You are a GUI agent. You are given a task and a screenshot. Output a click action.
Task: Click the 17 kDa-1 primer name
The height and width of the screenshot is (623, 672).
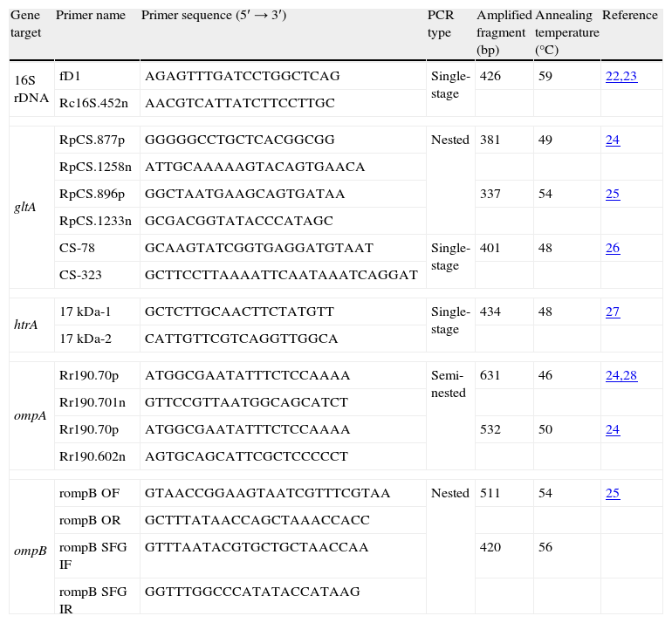[x=85, y=311]
